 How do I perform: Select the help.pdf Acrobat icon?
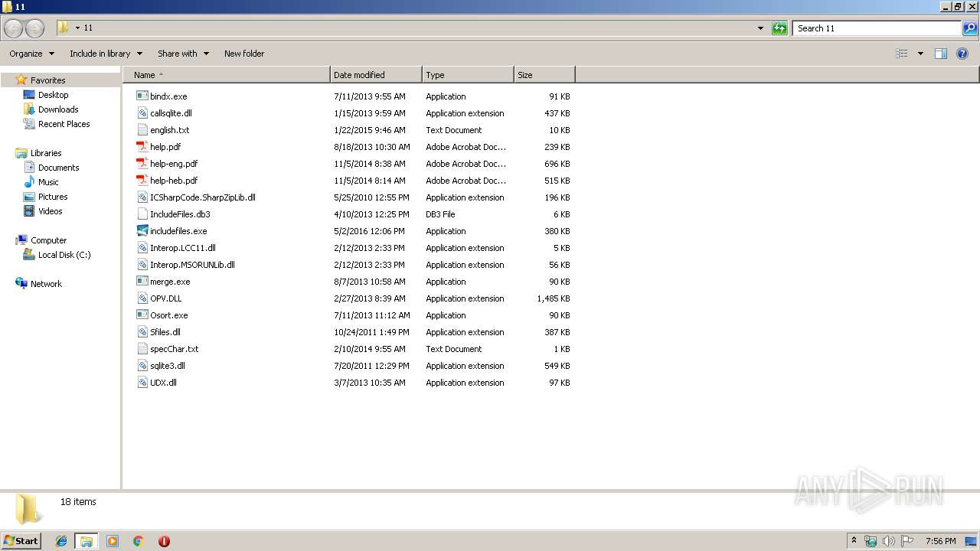coord(142,147)
